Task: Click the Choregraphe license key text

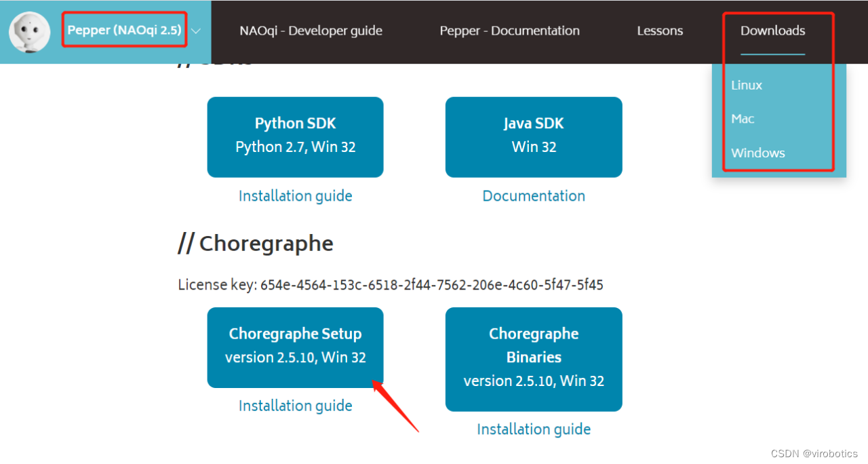Action: [391, 285]
